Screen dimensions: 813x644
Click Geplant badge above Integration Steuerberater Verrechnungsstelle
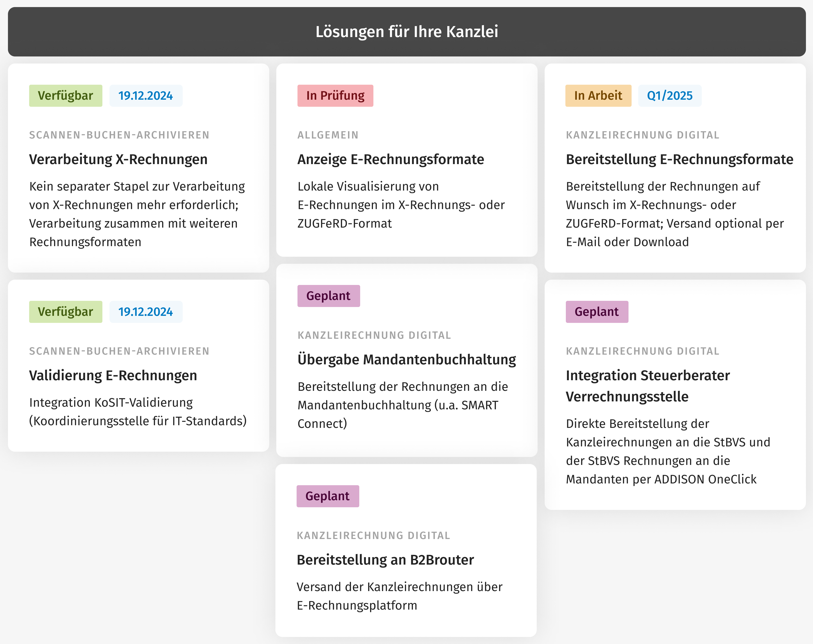coord(597,312)
